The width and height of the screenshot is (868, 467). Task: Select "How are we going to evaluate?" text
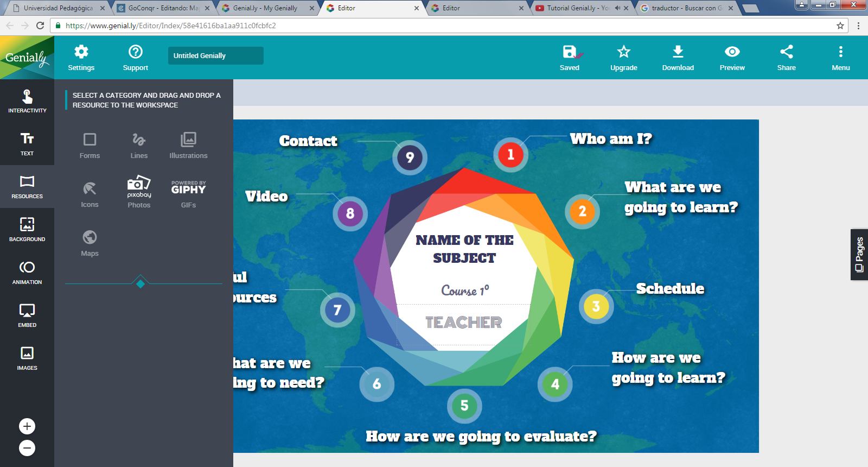(481, 437)
